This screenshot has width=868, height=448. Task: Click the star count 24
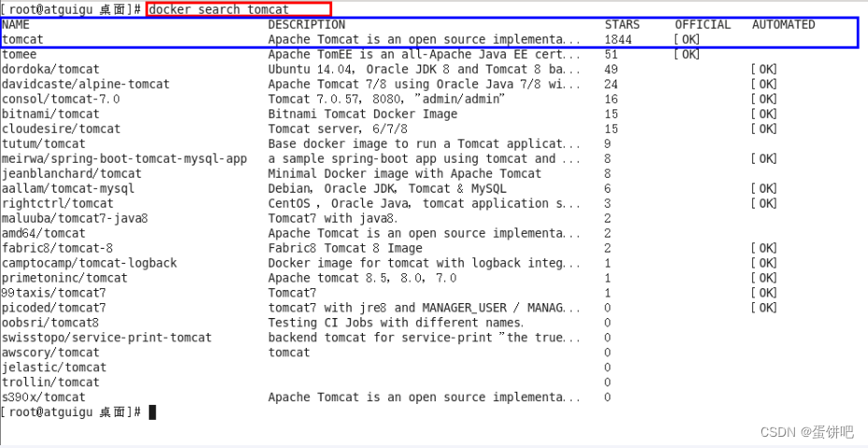(612, 85)
